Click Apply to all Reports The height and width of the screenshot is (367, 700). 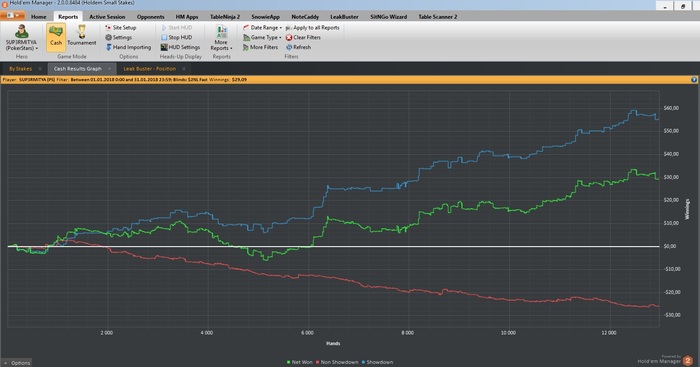pos(312,28)
